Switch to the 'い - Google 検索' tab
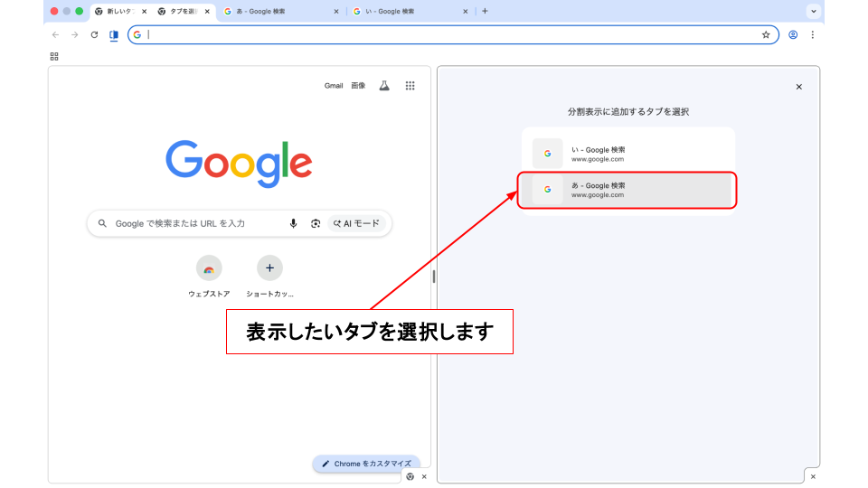868x488 pixels. (x=407, y=12)
